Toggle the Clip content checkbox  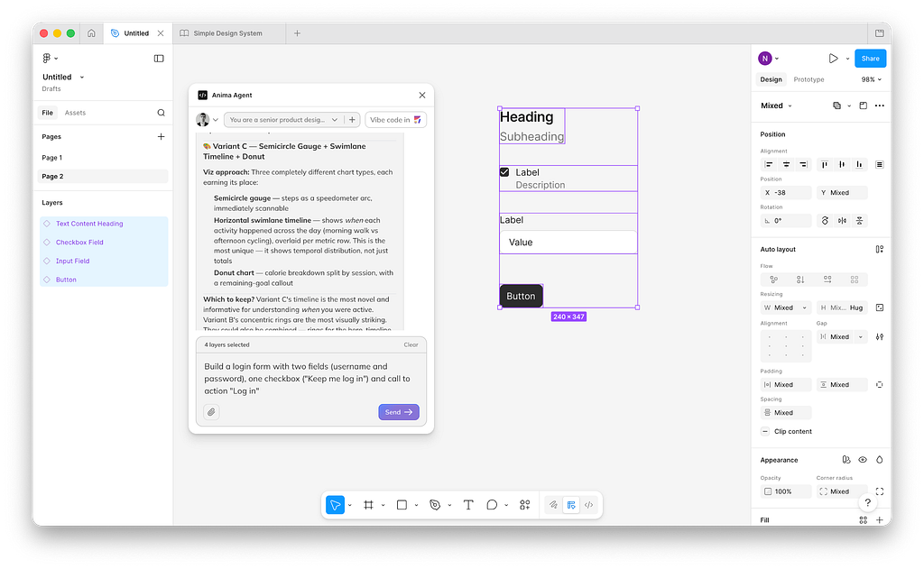pos(766,431)
